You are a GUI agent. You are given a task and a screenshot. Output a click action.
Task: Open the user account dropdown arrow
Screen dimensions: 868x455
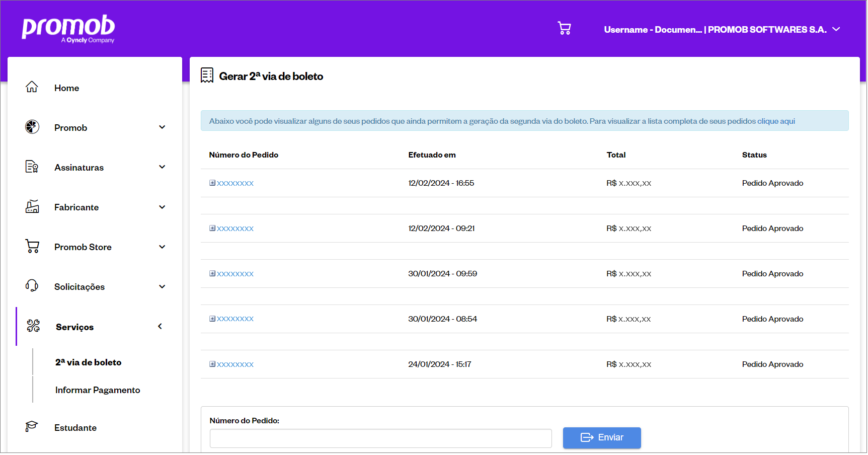836,29
